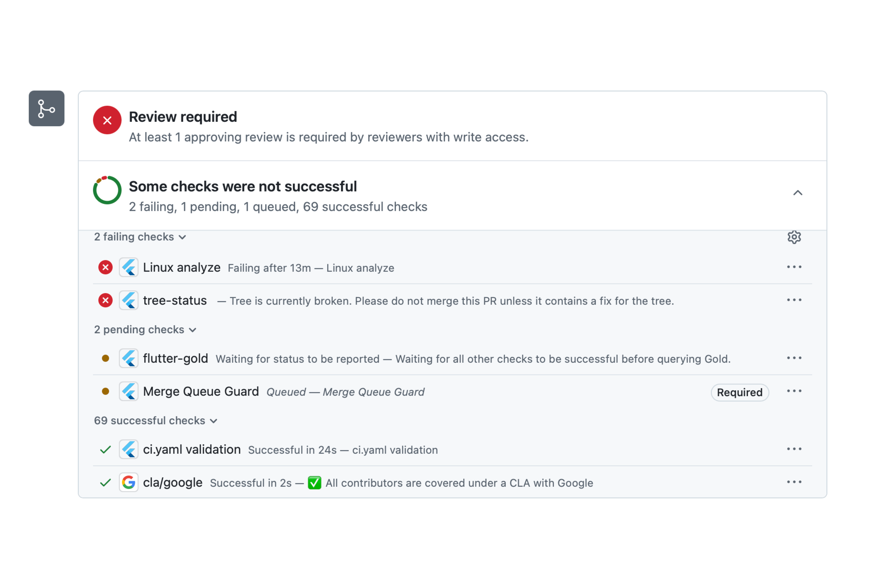This screenshot has height=588, width=882.
Task: Click the Flutter icon beside flutter-gold check
Action: (x=129, y=359)
